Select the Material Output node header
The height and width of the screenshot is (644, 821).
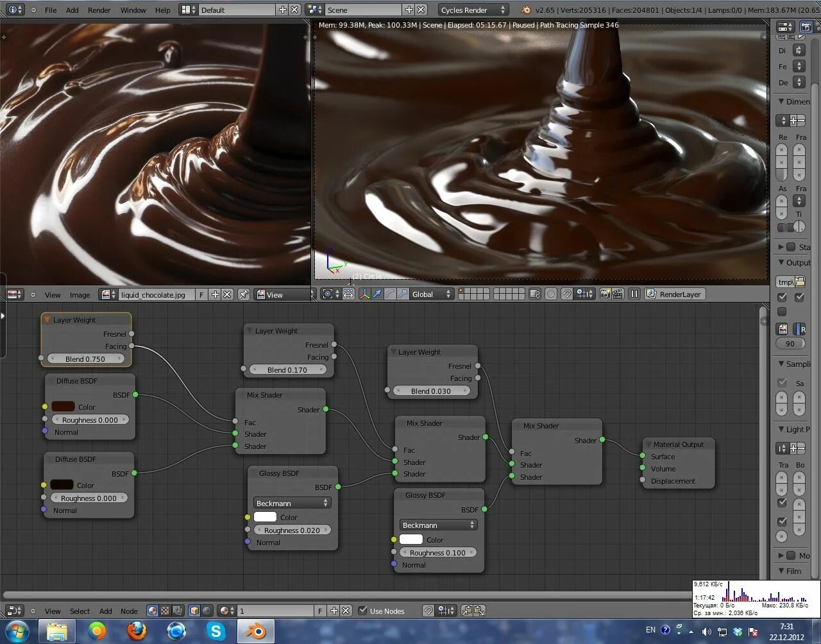(678, 444)
